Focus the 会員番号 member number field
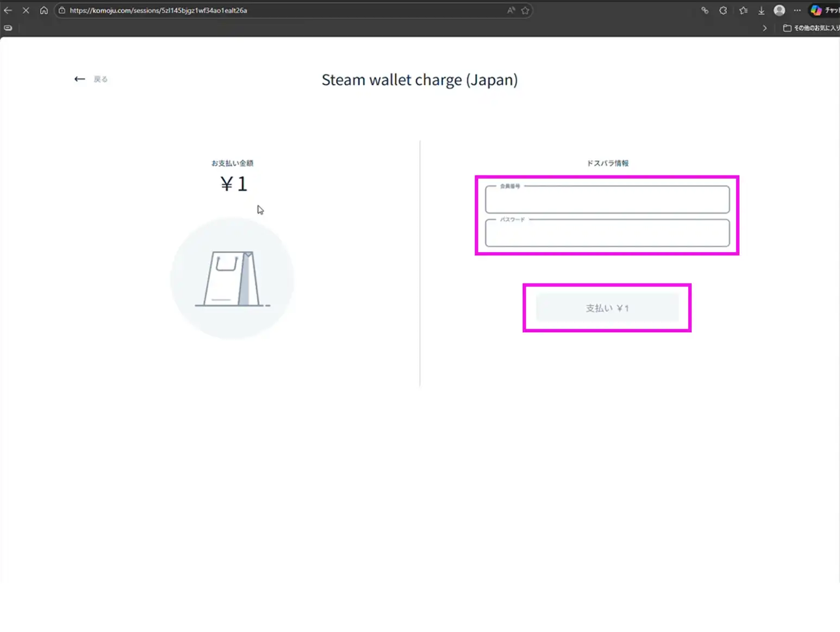This screenshot has height=632, width=840. [x=607, y=200]
